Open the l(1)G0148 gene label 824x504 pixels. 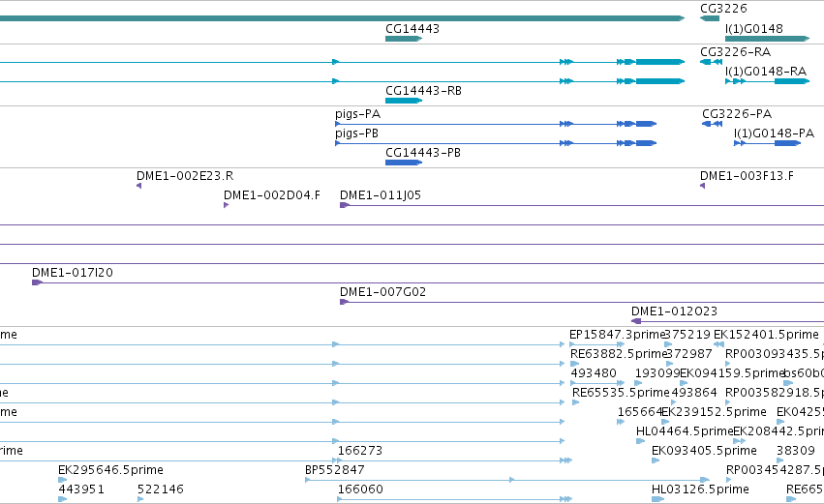(x=753, y=29)
